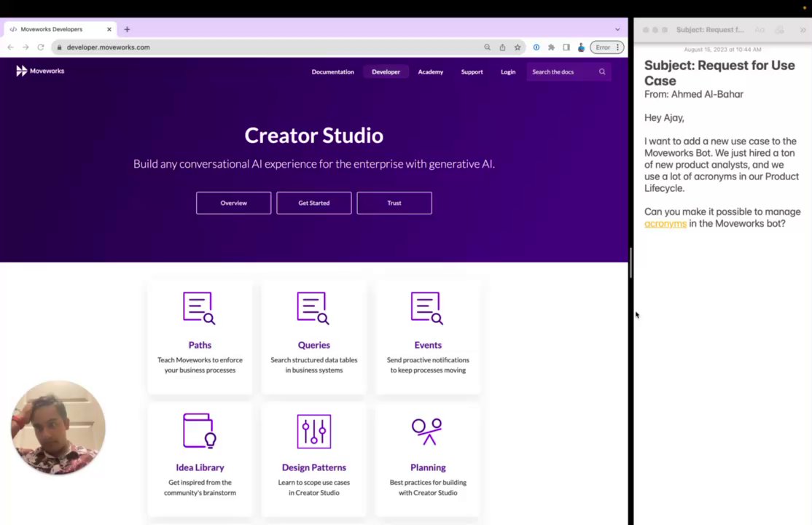Click the Get Started button
The image size is (812, 525).
tap(314, 203)
